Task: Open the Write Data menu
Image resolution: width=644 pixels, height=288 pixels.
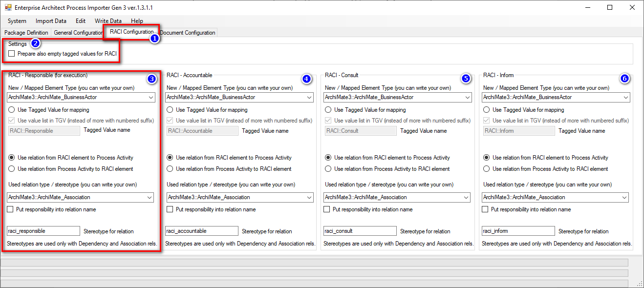Action: pyautogui.click(x=108, y=21)
